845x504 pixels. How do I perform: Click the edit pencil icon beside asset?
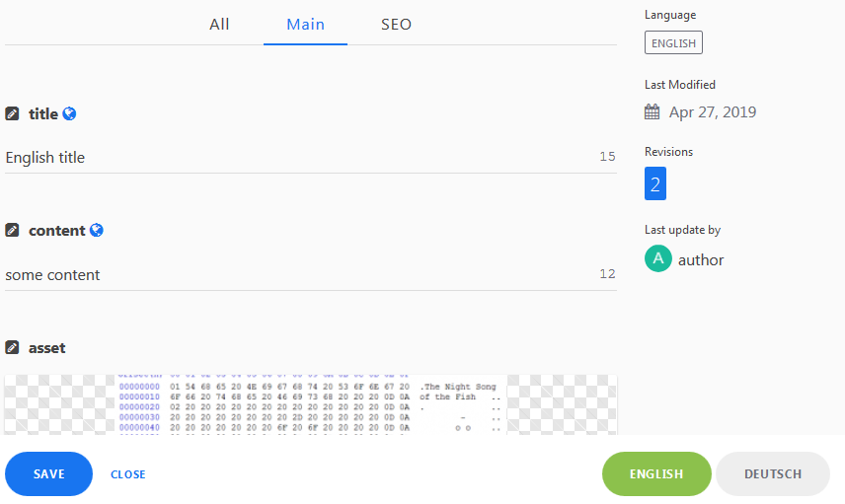click(12, 347)
